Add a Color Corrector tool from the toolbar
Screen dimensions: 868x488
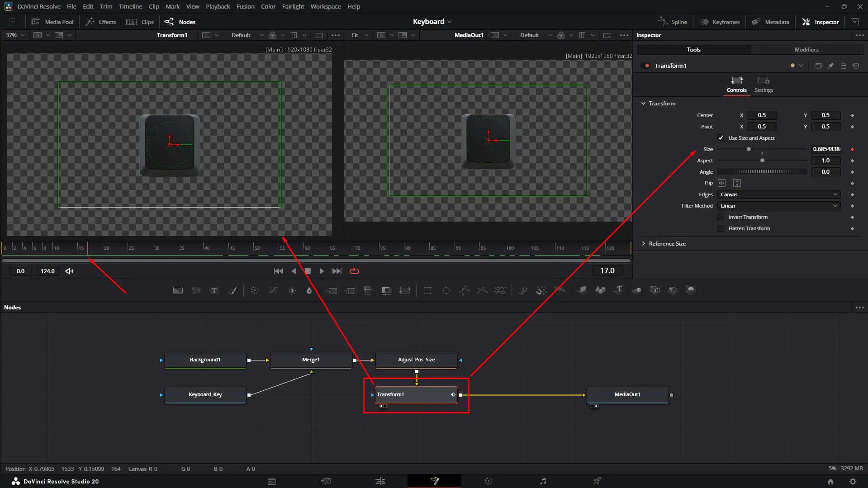[255, 290]
